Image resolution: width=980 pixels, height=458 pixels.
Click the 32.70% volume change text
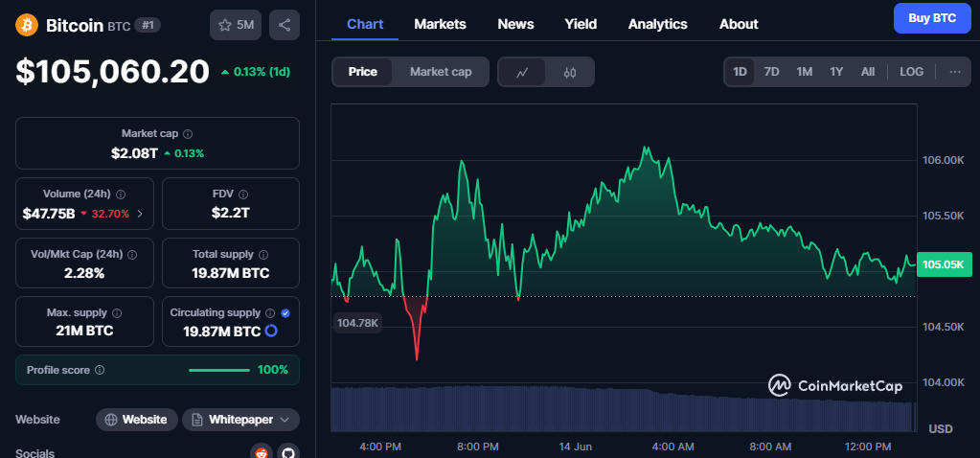110,214
